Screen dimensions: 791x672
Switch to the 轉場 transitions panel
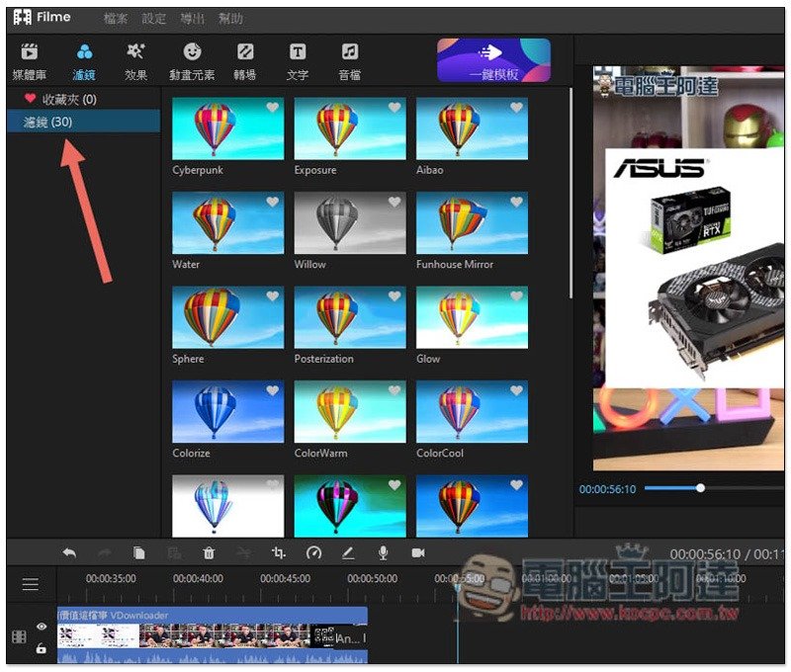coord(244,60)
